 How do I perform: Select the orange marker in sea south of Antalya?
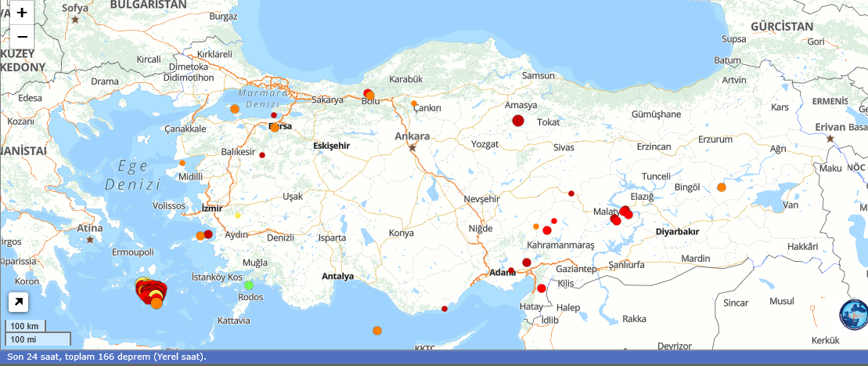(377, 331)
